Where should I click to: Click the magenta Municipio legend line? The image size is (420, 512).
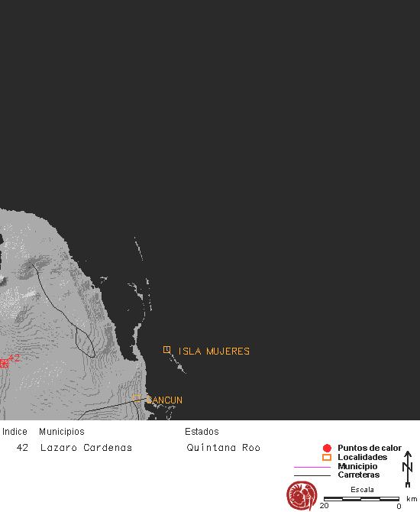(312, 467)
